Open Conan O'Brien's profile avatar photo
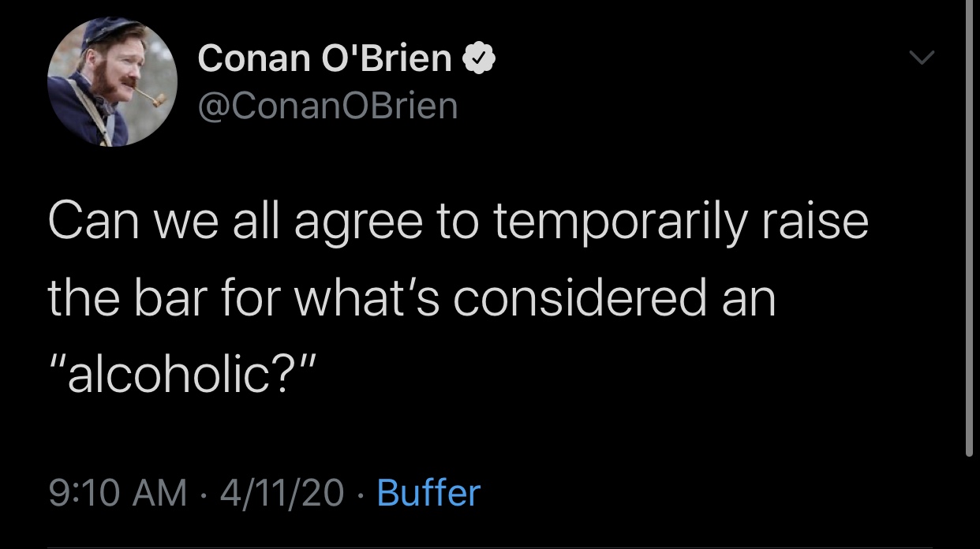Viewport: 980px width, 549px height. click(112, 81)
